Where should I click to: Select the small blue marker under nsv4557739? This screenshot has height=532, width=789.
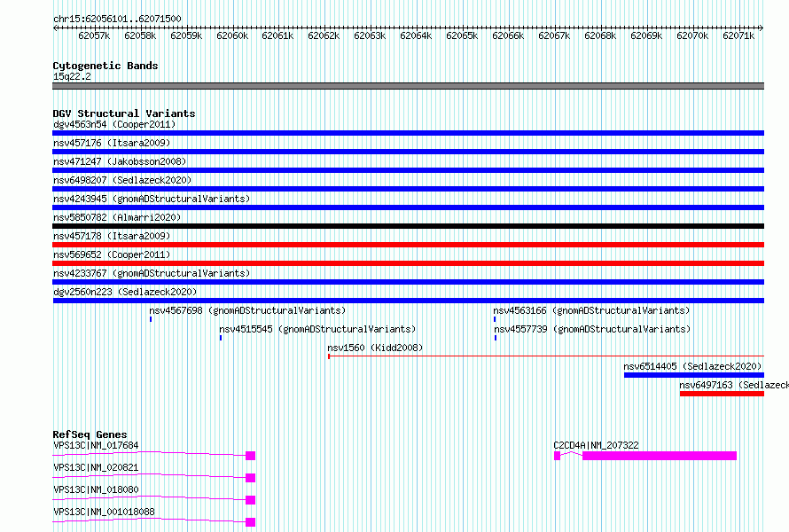coord(496,338)
